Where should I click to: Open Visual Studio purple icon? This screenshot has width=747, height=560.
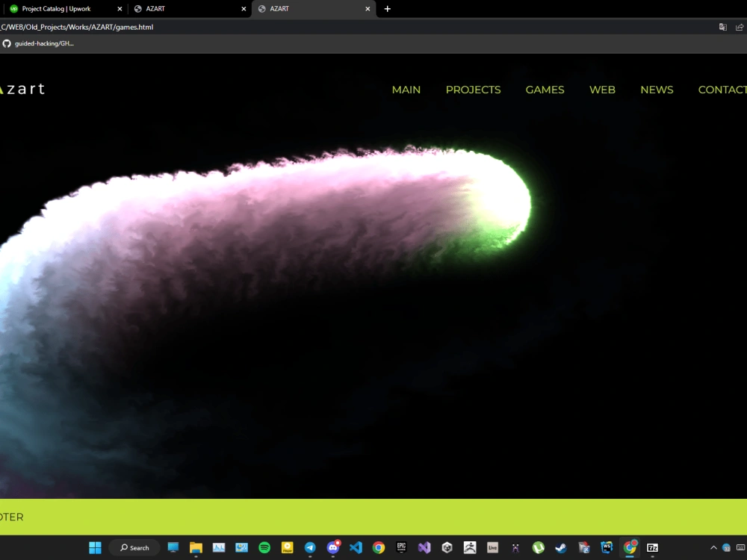(x=424, y=547)
